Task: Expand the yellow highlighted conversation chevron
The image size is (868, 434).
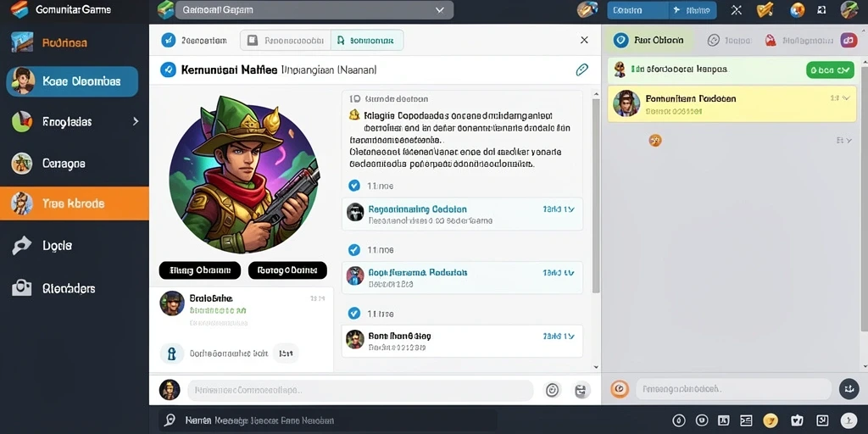Action: 846,98
